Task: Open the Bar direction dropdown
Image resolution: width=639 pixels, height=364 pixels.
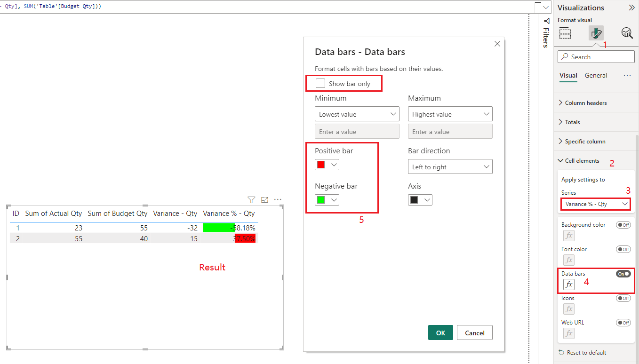Action: [450, 167]
